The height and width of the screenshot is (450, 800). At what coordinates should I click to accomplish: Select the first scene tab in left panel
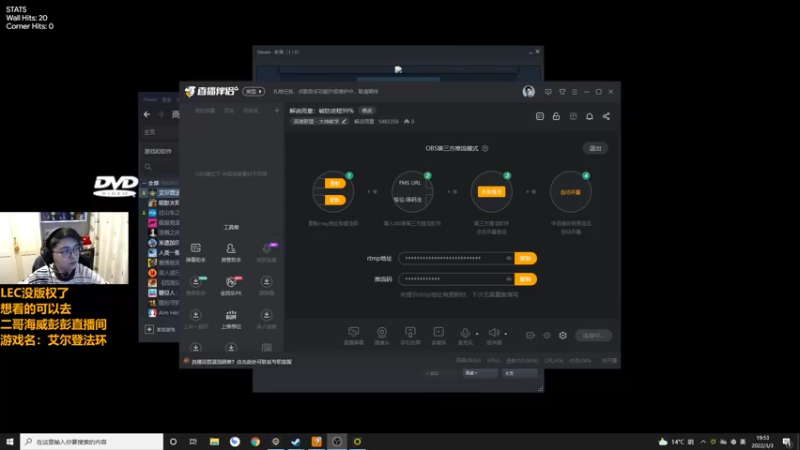(x=205, y=111)
